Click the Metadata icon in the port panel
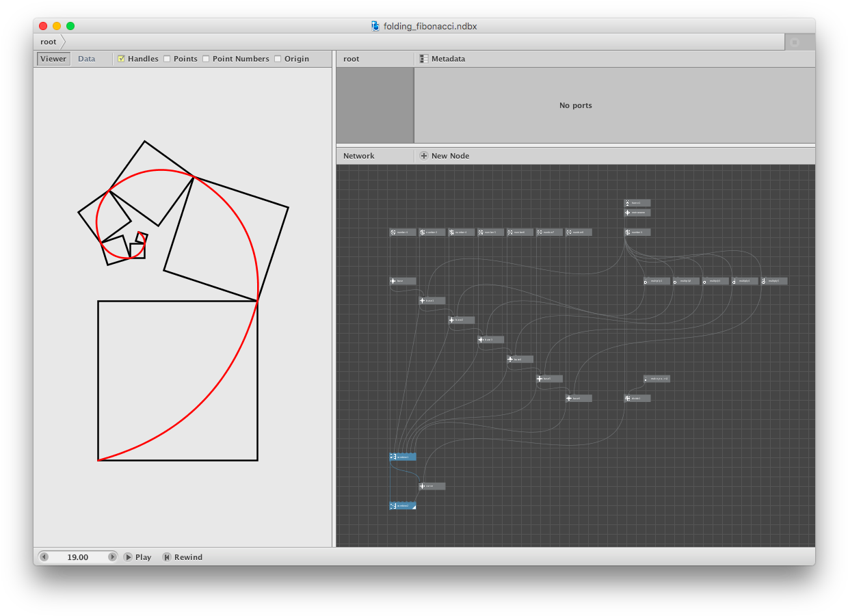This screenshot has width=848, height=616. click(x=424, y=59)
